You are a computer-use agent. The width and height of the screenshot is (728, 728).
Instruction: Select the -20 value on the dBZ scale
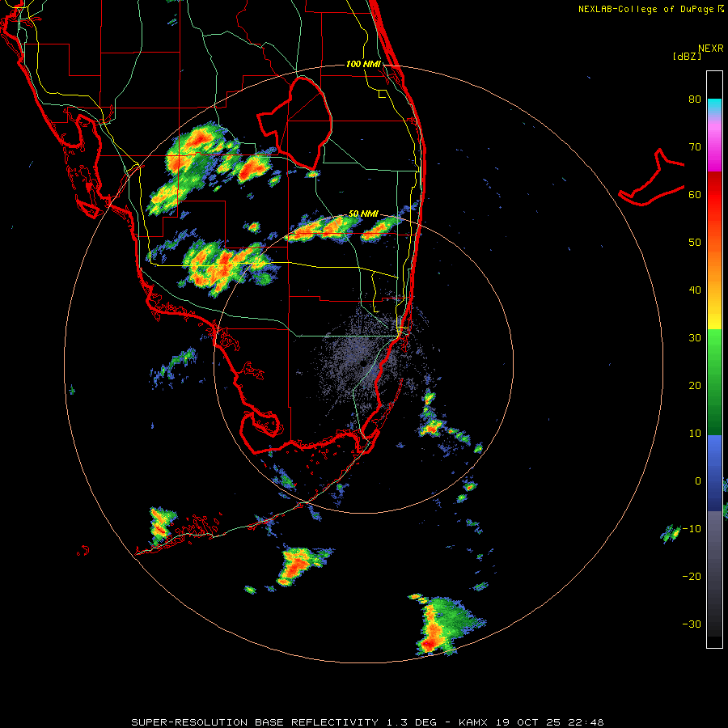pos(692,577)
